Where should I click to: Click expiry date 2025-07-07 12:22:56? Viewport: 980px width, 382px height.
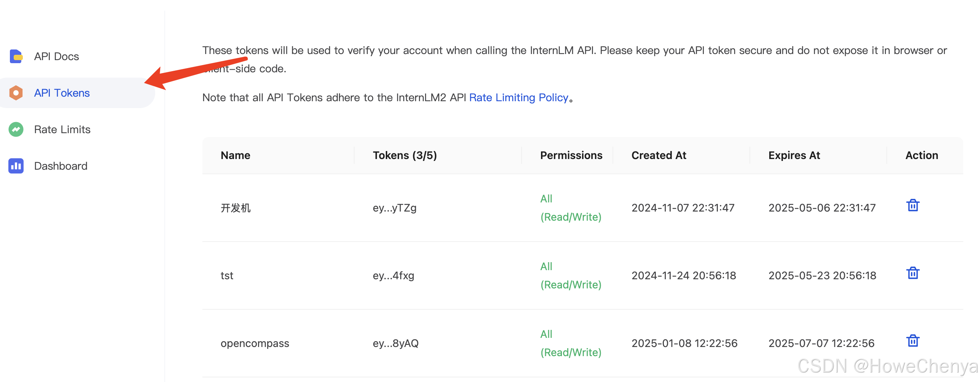(821, 343)
